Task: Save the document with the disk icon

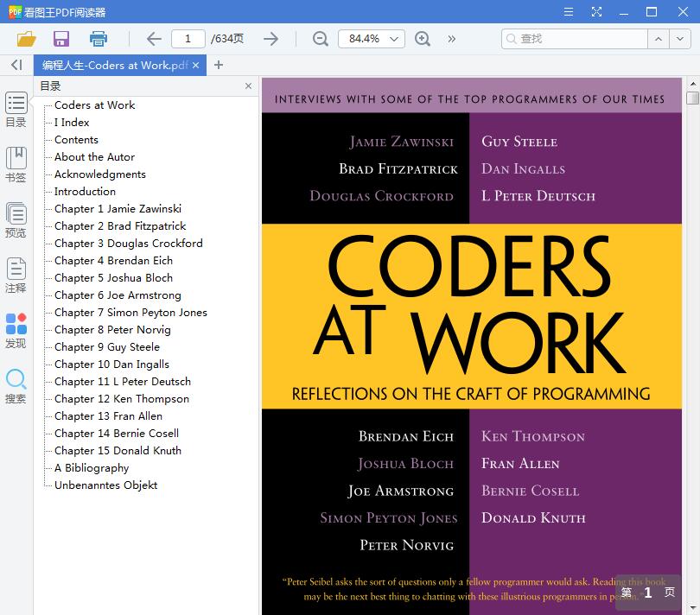Action: pos(61,39)
